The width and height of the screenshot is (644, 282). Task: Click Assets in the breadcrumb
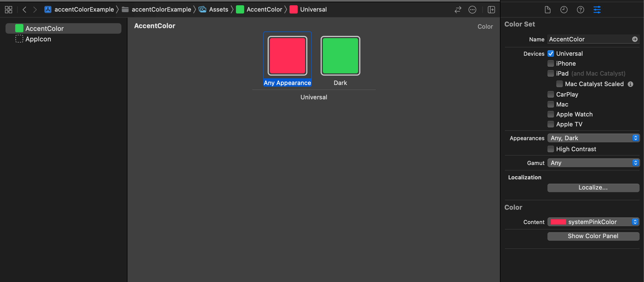[219, 10]
